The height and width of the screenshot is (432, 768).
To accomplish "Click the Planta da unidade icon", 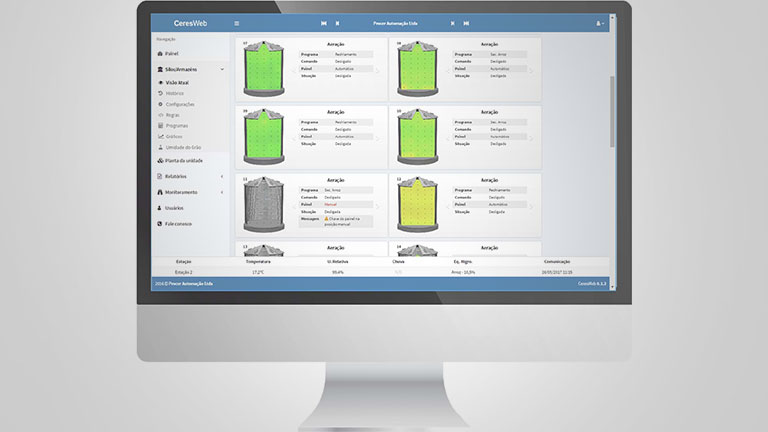I will 160,160.
